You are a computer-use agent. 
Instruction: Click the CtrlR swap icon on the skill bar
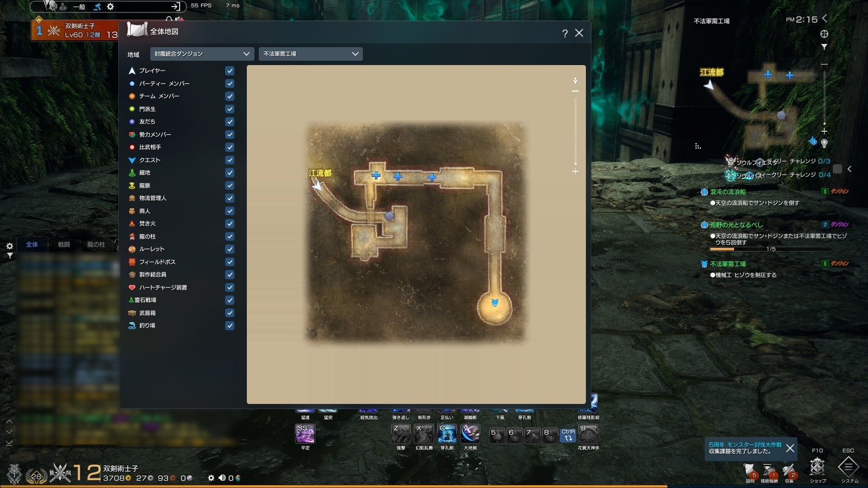coord(568,435)
